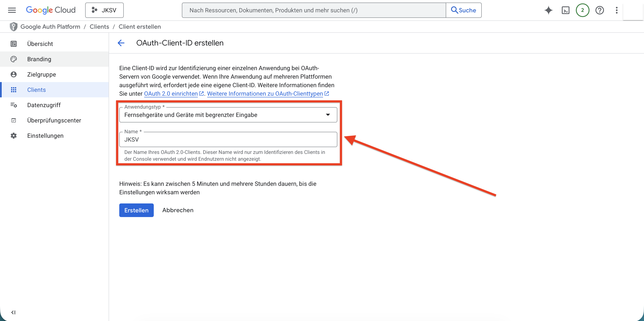The width and height of the screenshot is (644, 321).
Task: Collapse the left sidebar panel
Action: click(x=13, y=312)
